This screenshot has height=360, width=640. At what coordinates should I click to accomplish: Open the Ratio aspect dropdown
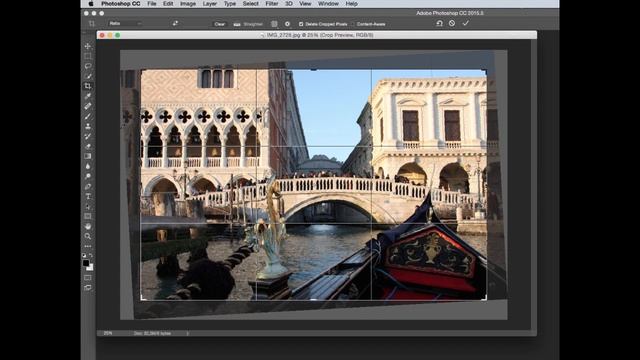[x=125, y=24]
